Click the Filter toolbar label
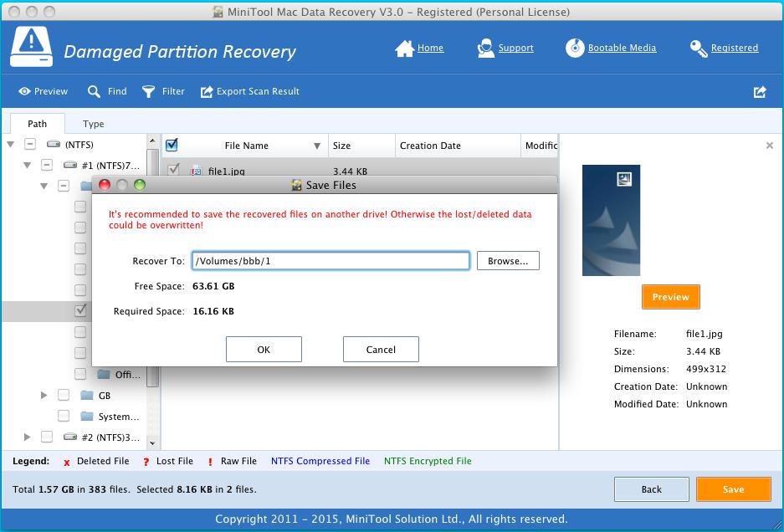This screenshot has width=784, height=532. 173,91
